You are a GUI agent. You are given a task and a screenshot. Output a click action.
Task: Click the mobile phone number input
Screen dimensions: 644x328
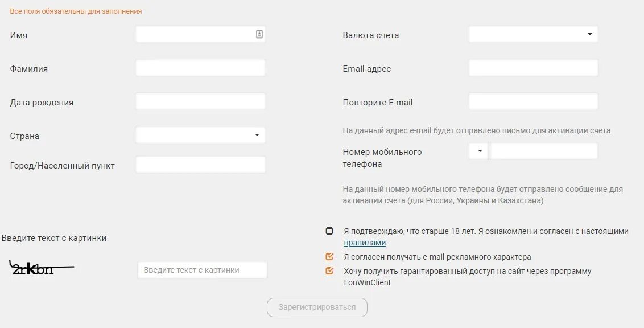click(x=544, y=151)
